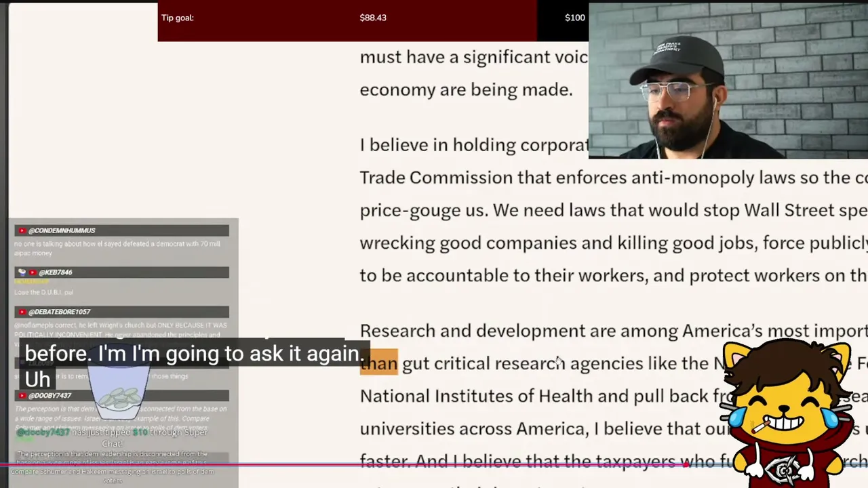Click the "$88.43" tip amount
The height and width of the screenshot is (488, 868).
pyautogui.click(x=373, y=18)
